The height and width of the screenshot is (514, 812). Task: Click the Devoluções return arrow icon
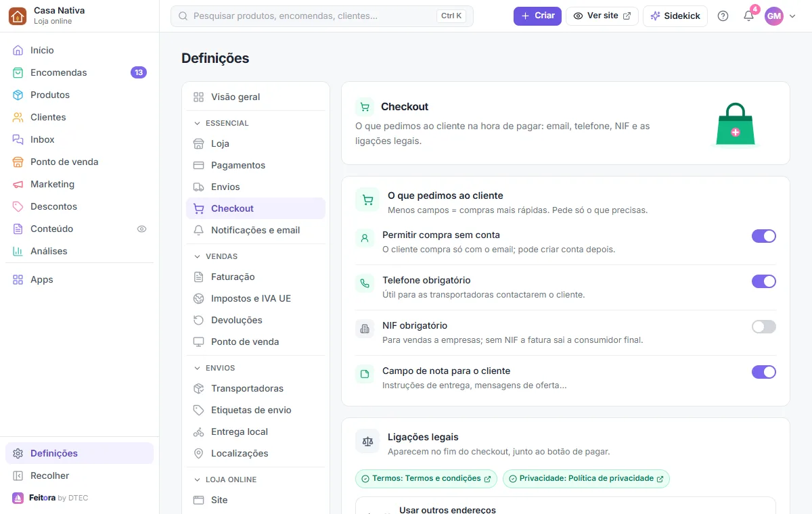coord(198,320)
